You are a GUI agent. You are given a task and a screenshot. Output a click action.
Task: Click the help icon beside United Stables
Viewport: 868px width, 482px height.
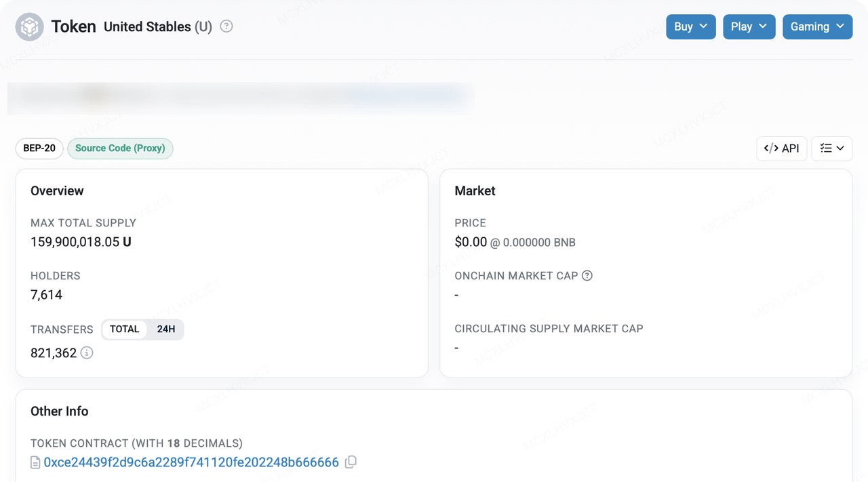click(226, 26)
